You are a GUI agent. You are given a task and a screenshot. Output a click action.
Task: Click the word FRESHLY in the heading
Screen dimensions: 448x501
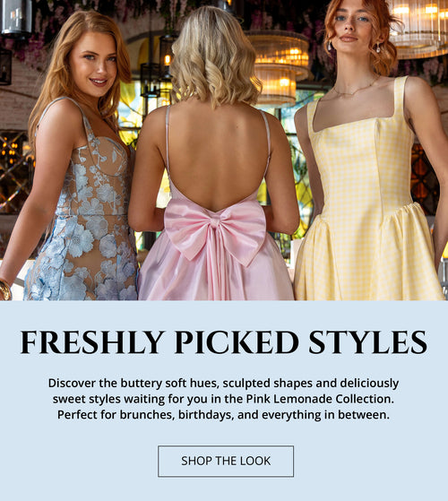(x=92, y=342)
